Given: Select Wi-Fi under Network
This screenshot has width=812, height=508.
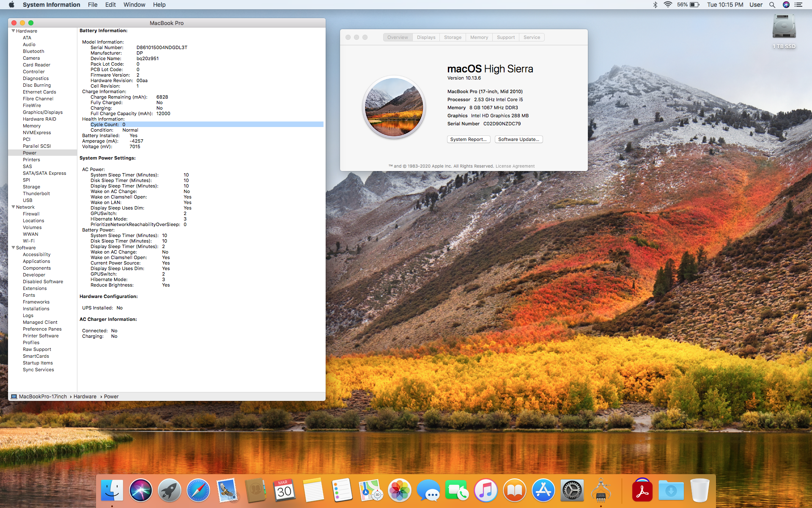Looking at the screenshot, I should pos(29,241).
